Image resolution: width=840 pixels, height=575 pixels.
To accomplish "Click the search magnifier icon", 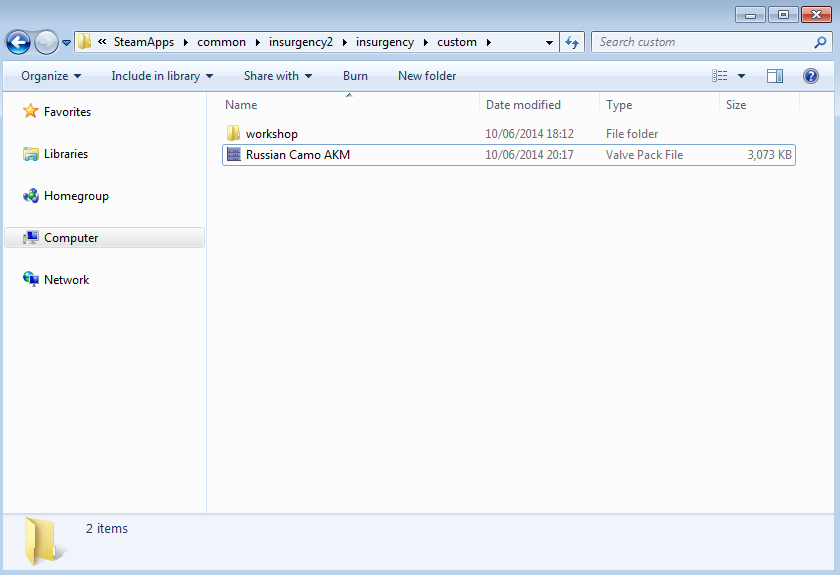I will pos(820,42).
